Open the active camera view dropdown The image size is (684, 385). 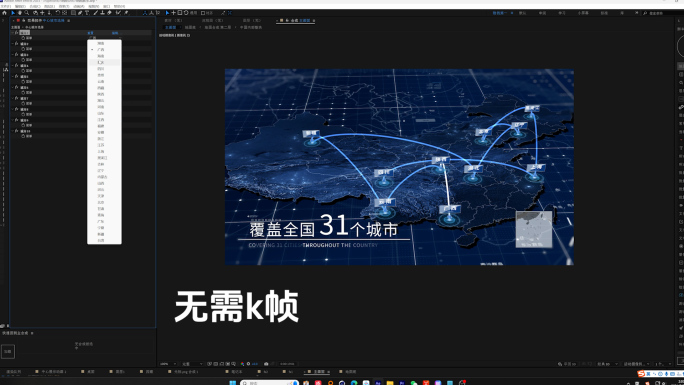635,364
